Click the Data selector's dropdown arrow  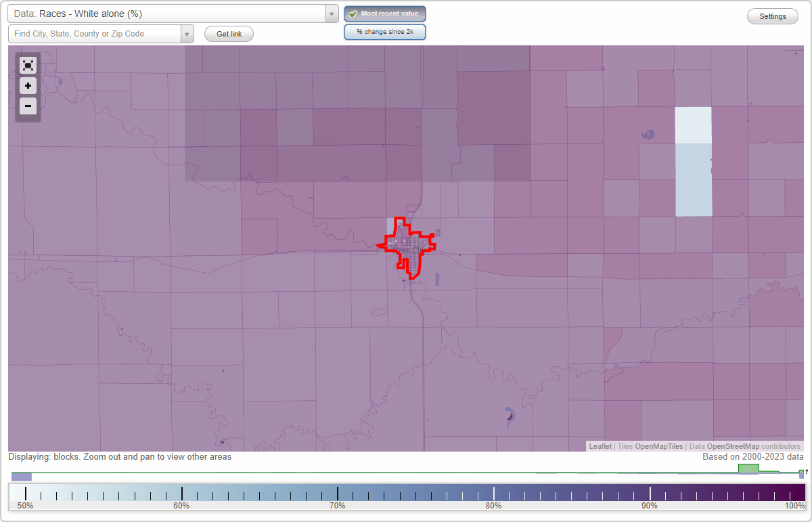click(x=331, y=14)
